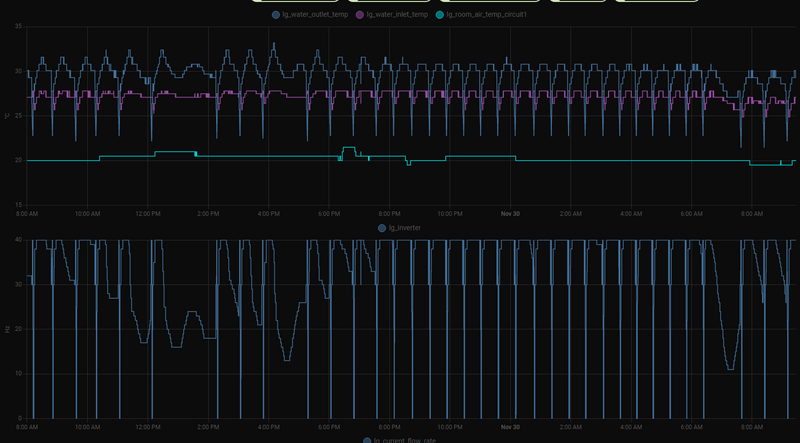The height and width of the screenshot is (443, 800).
Task: Click the 35 label on temperature y-axis
Action: tap(18, 26)
